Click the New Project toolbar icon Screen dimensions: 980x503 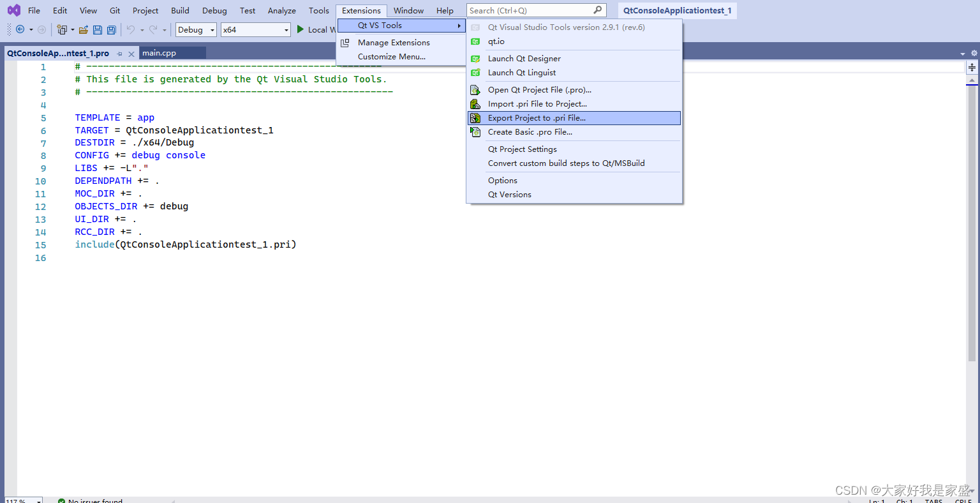coord(62,29)
